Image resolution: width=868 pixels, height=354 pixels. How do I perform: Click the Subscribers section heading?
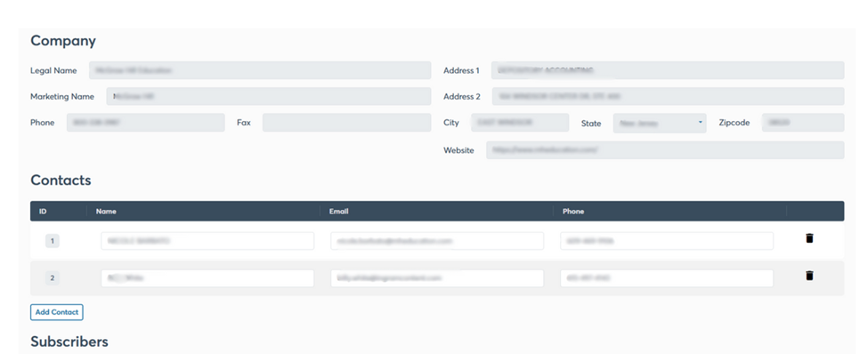(69, 342)
